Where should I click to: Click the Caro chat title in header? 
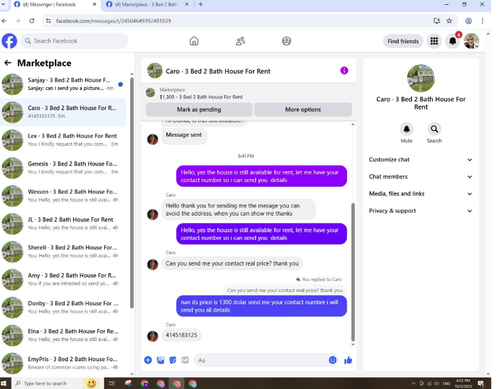click(218, 71)
